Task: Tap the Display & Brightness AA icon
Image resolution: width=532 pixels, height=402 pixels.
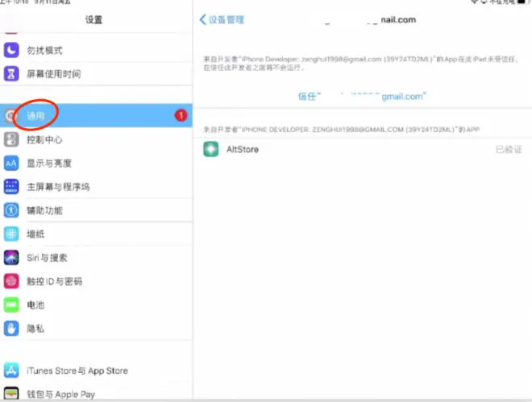Action: [x=11, y=163]
